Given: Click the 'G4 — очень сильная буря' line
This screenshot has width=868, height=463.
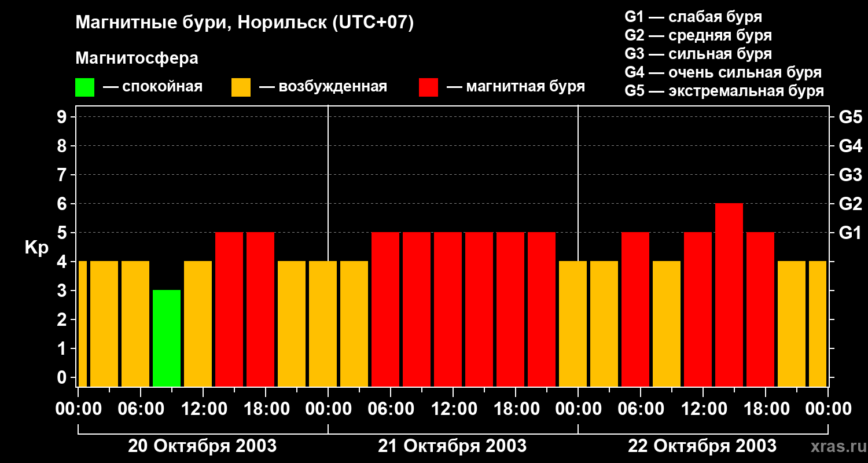Looking at the screenshot, I should pyautogui.click(x=723, y=72).
